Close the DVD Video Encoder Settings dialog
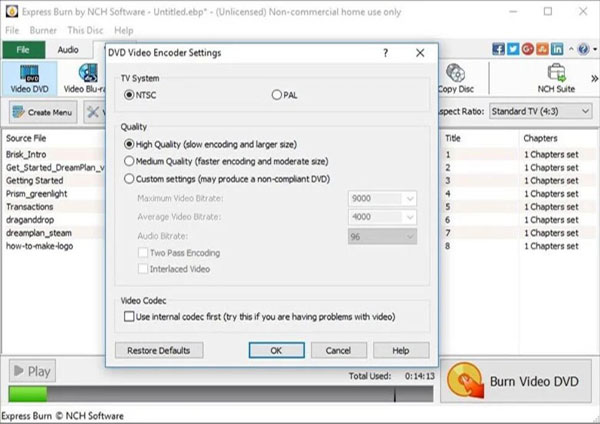Image resolution: width=600 pixels, height=424 pixels. (420, 53)
